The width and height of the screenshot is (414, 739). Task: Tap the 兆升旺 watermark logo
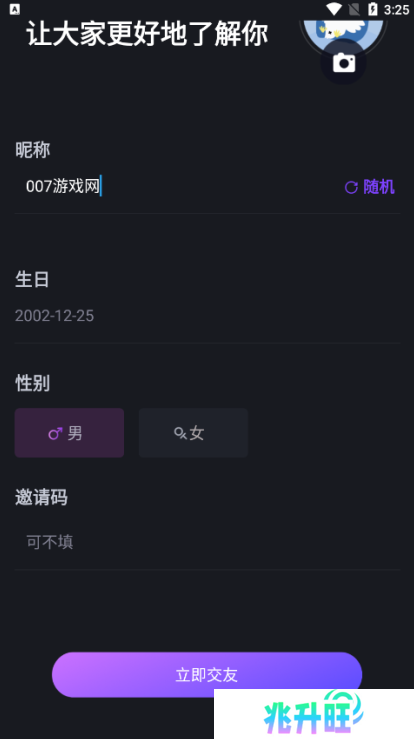click(314, 714)
